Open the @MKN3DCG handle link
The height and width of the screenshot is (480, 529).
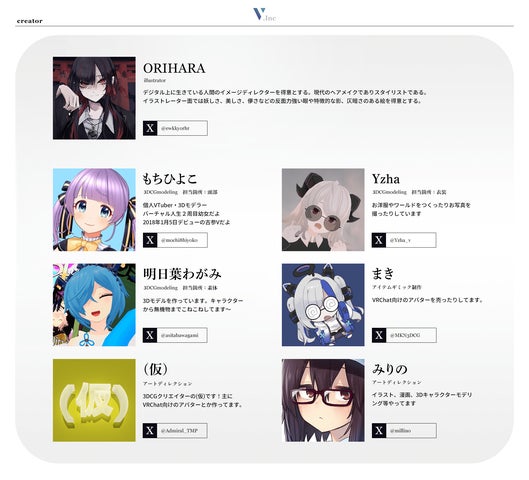[411, 335]
